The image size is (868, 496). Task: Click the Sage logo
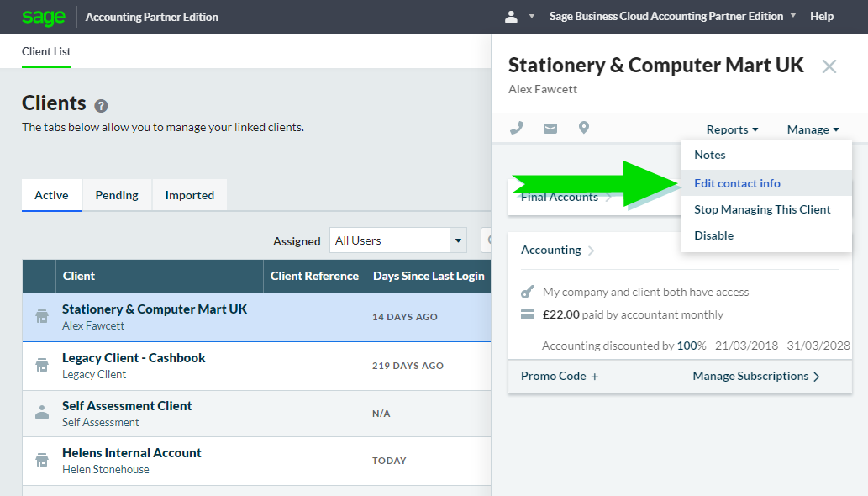pos(44,17)
